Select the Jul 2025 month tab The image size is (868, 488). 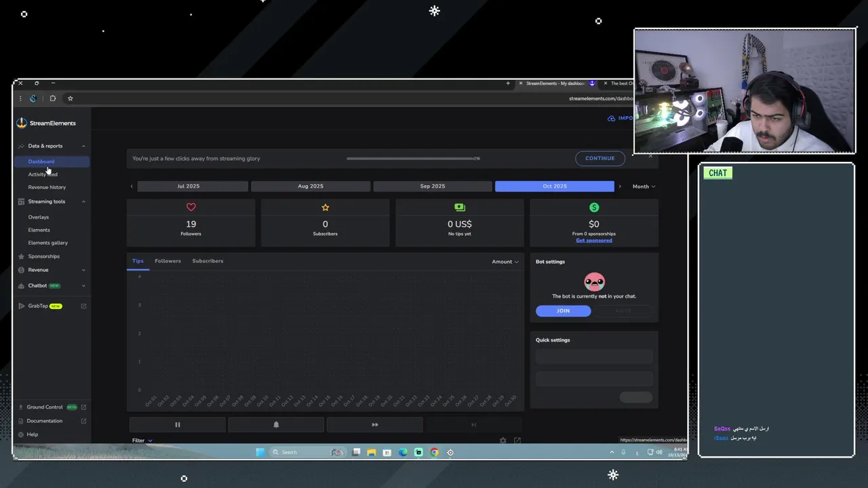click(193, 186)
